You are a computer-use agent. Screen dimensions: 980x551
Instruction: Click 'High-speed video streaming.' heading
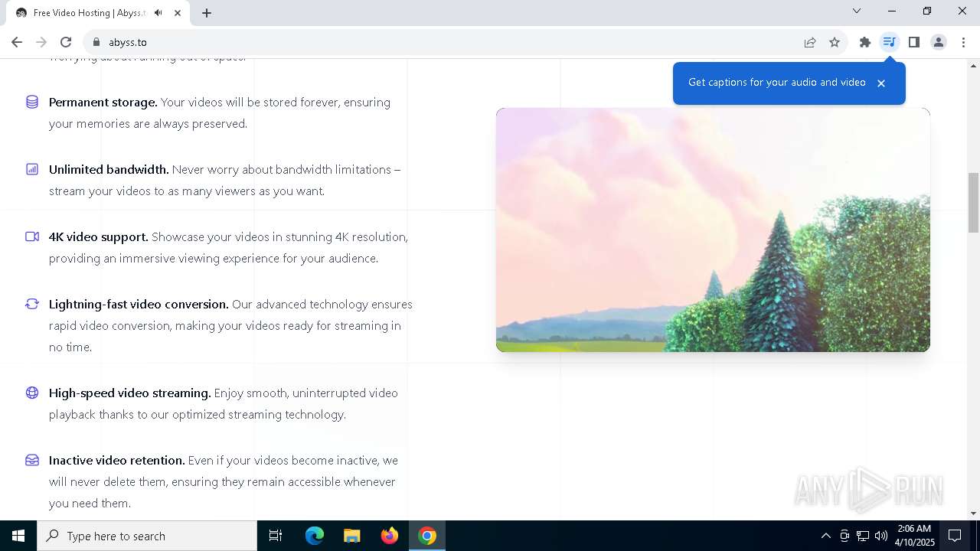pyautogui.click(x=130, y=393)
